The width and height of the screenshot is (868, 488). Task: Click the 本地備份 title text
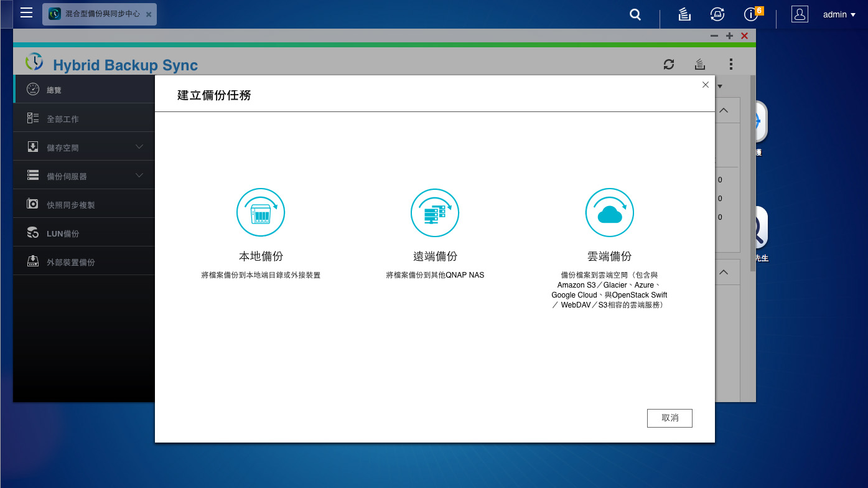(x=261, y=256)
